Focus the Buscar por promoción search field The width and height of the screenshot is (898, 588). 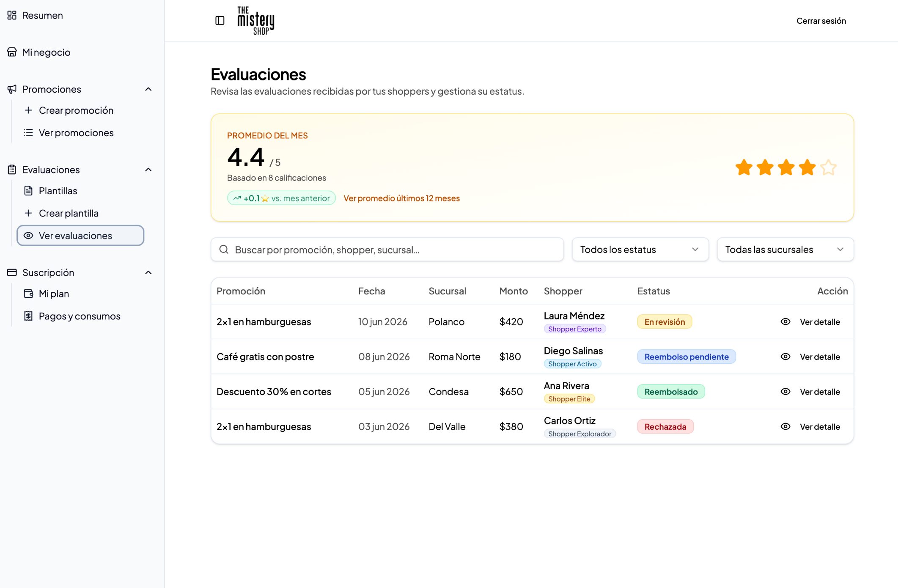click(x=387, y=249)
